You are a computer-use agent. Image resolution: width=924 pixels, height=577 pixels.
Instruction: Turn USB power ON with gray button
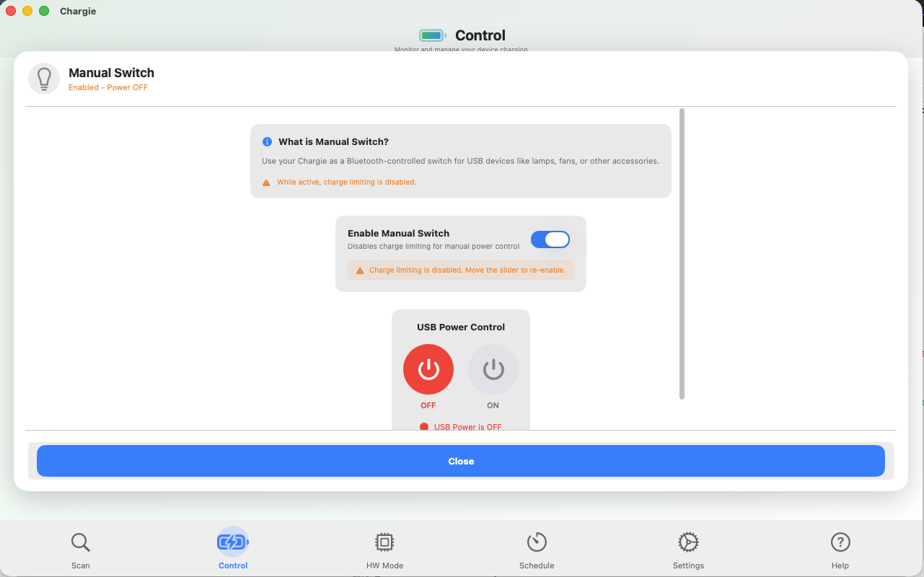click(493, 369)
